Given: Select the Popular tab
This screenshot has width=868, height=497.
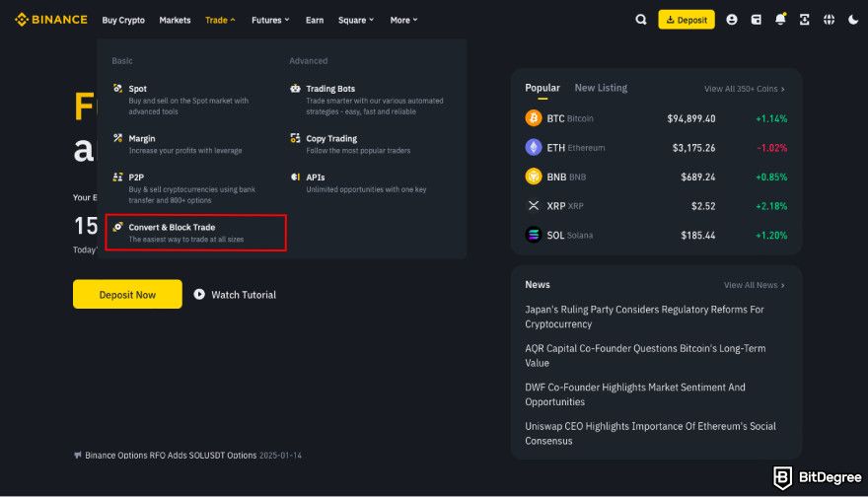Looking at the screenshot, I should pos(542,88).
